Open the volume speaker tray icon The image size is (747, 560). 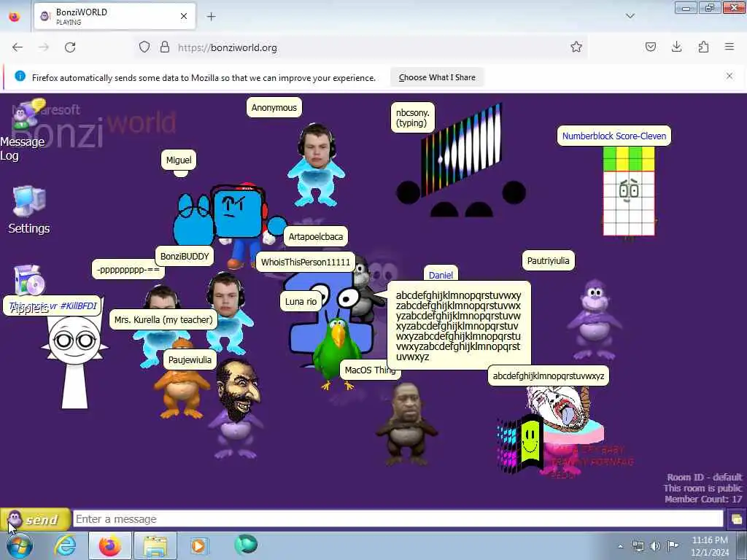click(656, 546)
